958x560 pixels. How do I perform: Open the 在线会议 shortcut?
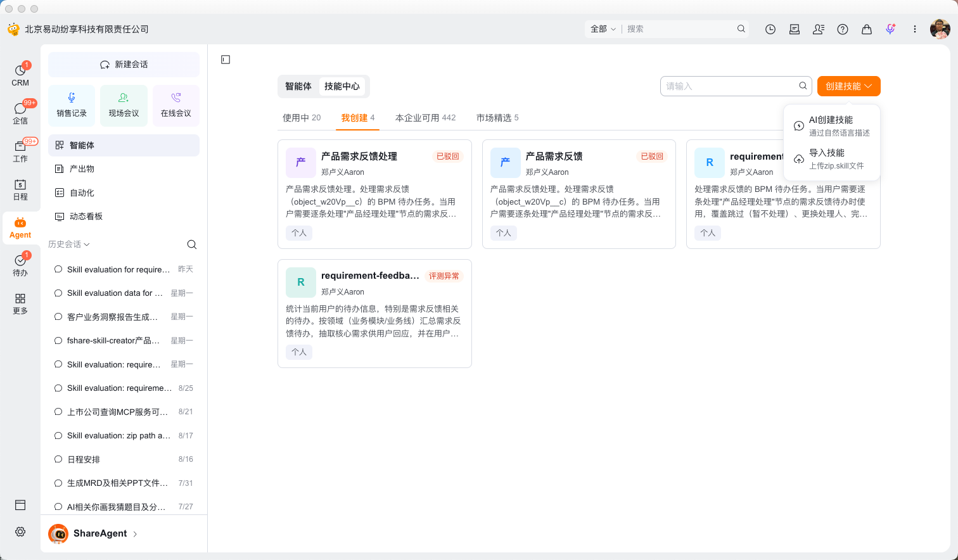[176, 105]
